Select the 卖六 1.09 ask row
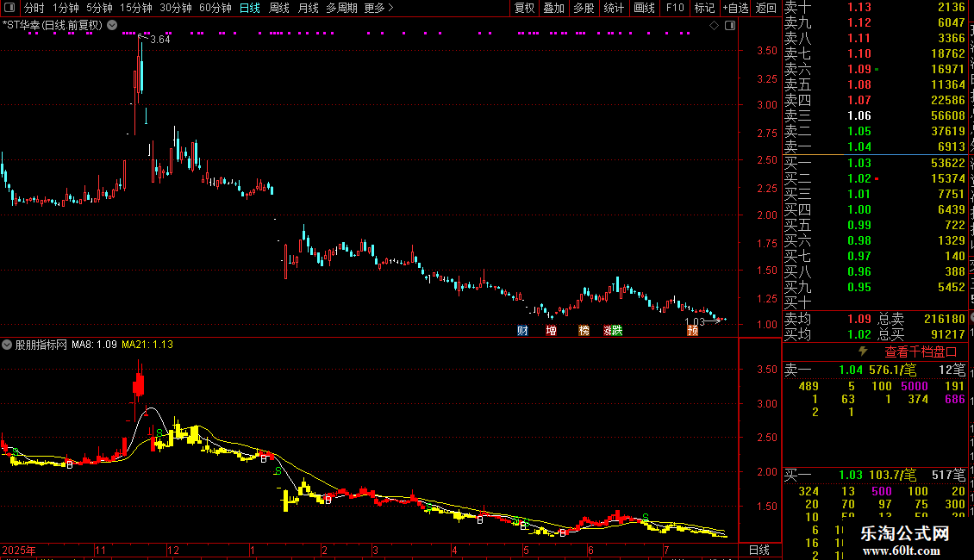974x560 pixels. 875,69
